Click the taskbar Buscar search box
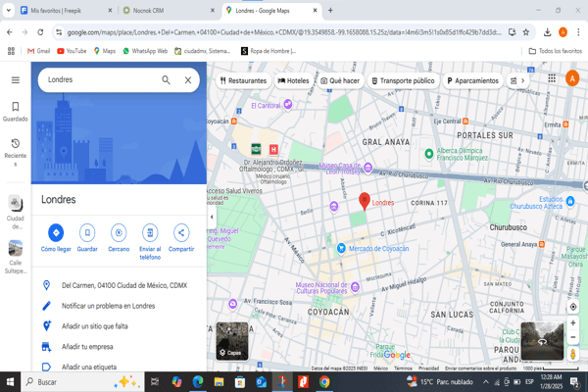 [82, 382]
